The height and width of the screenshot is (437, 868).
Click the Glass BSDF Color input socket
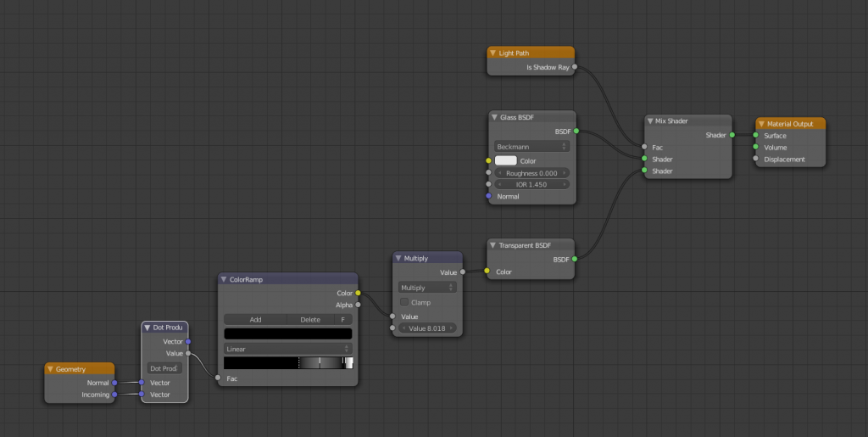tap(488, 160)
